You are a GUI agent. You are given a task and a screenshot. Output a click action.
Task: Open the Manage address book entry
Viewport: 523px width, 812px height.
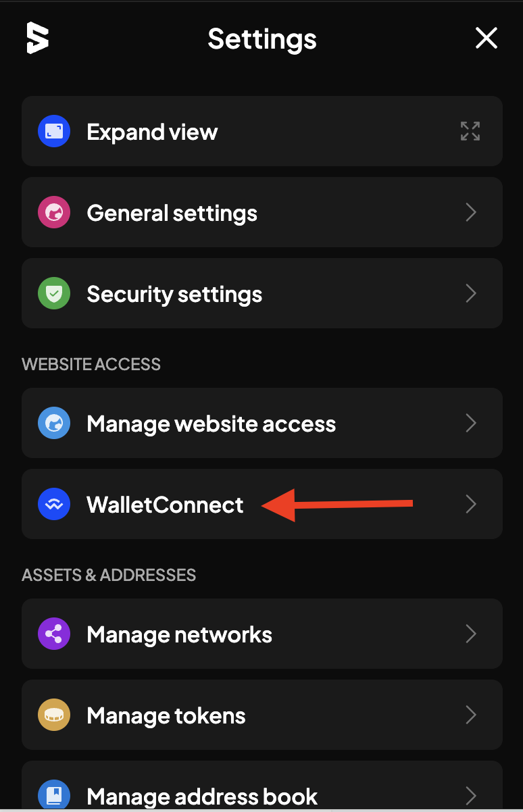click(262, 786)
